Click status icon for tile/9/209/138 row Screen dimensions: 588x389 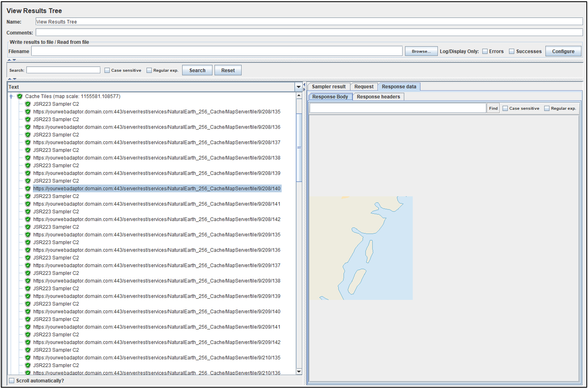tap(28, 281)
